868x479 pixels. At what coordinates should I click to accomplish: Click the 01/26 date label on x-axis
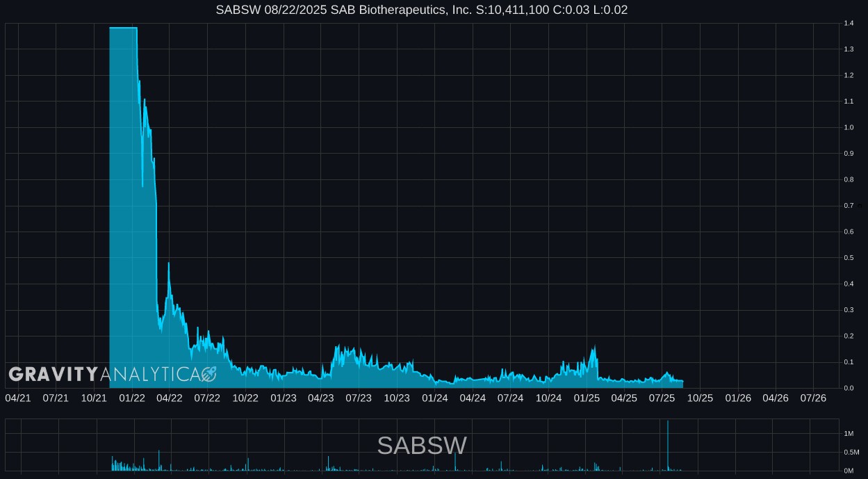point(738,398)
